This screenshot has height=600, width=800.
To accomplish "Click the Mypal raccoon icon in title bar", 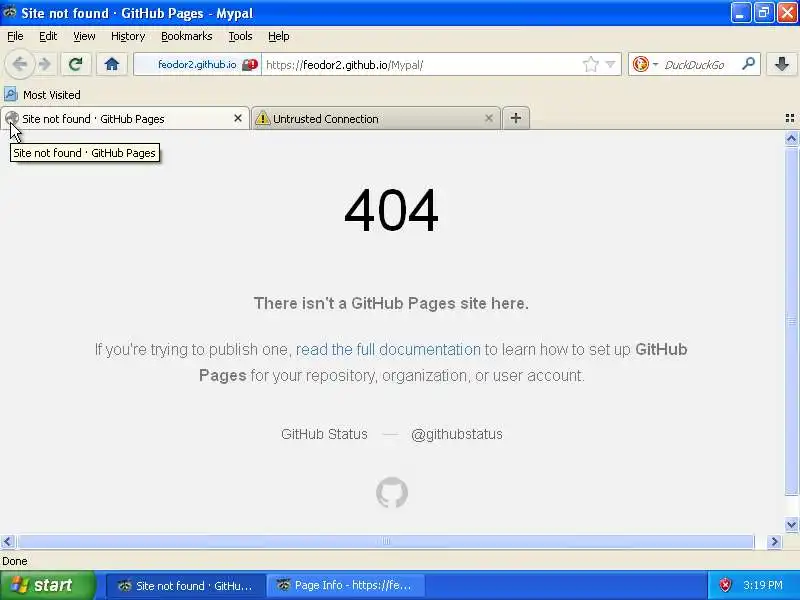I will (10, 12).
